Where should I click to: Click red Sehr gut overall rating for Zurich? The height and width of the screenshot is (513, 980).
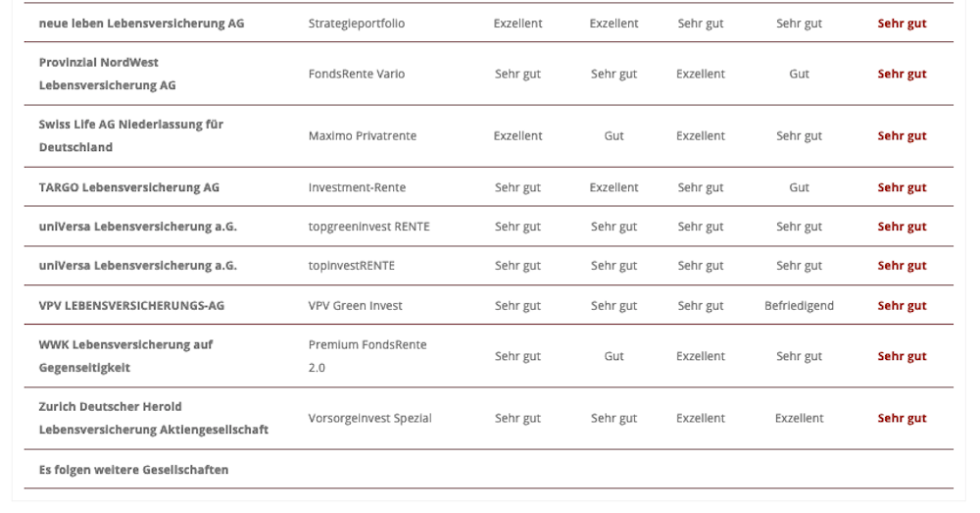coord(902,418)
